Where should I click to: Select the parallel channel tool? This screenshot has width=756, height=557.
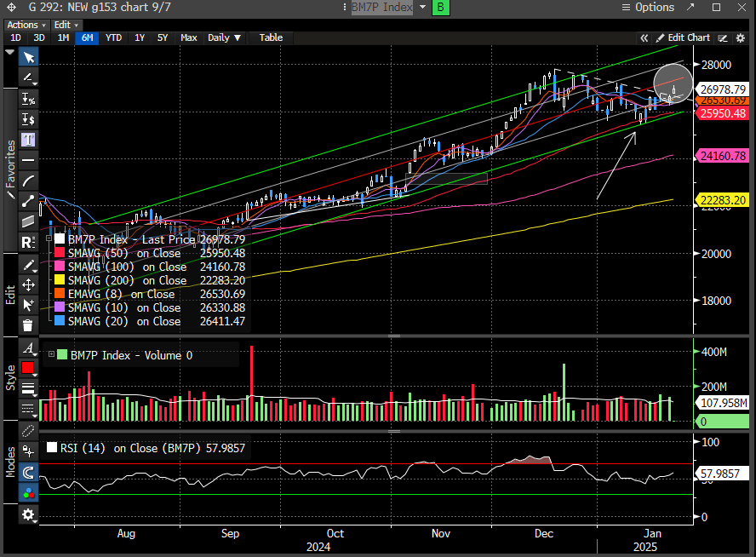point(28,221)
